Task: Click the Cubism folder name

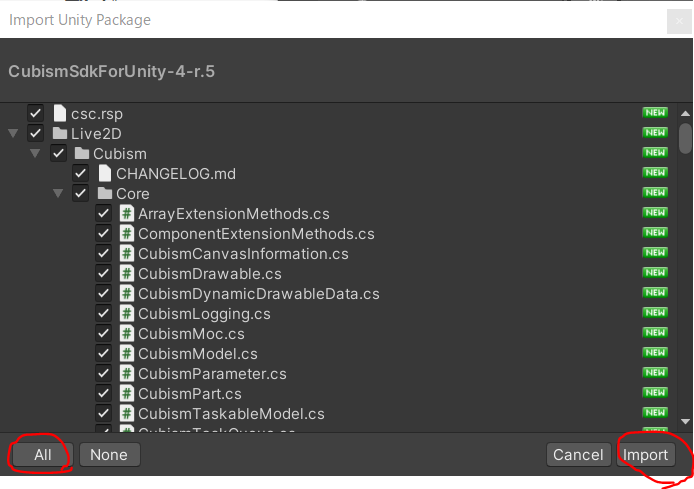Action: click(120, 154)
